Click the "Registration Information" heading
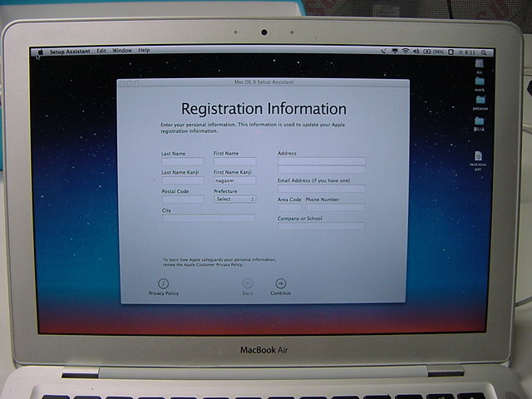Image resolution: width=532 pixels, height=399 pixels. click(264, 109)
